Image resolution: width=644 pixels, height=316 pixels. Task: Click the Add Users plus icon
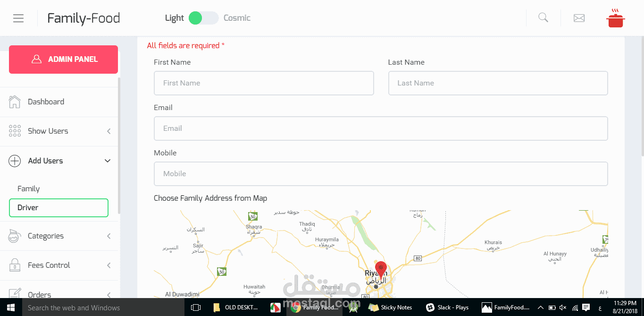[15, 161]
